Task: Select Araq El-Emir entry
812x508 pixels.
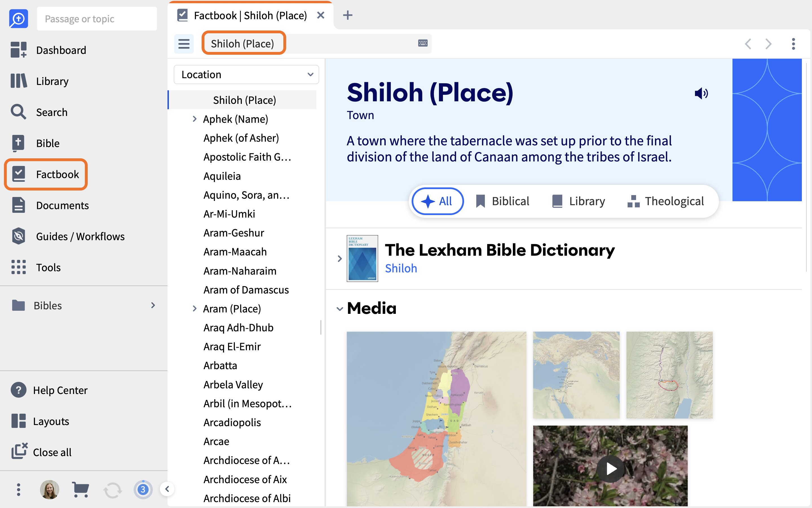Action: click(x=232, y=346)
